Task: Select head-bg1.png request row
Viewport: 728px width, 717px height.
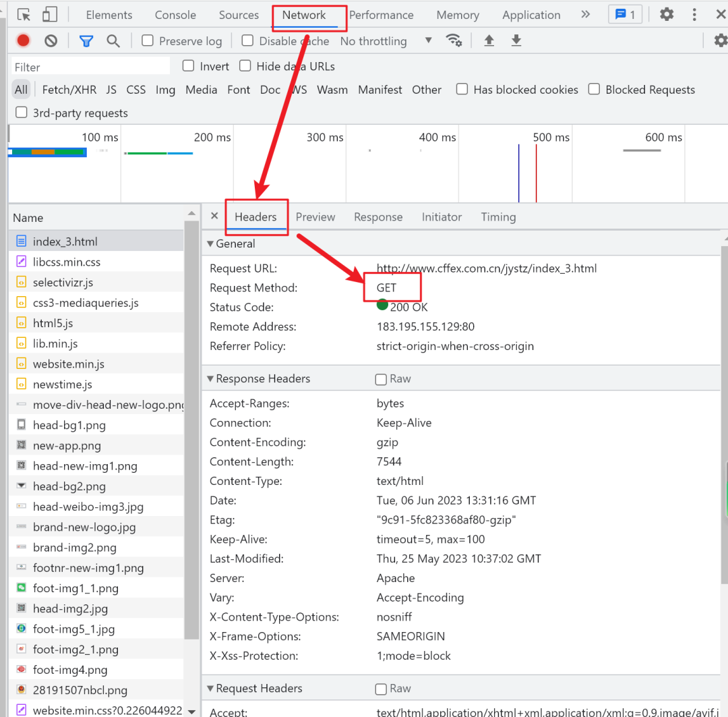Action: (x=96, y=425)
